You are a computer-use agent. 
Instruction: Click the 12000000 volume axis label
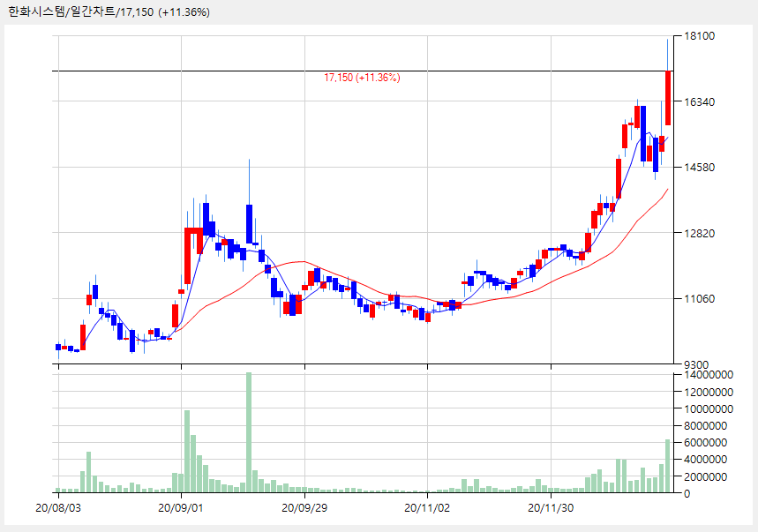[709, 392]
